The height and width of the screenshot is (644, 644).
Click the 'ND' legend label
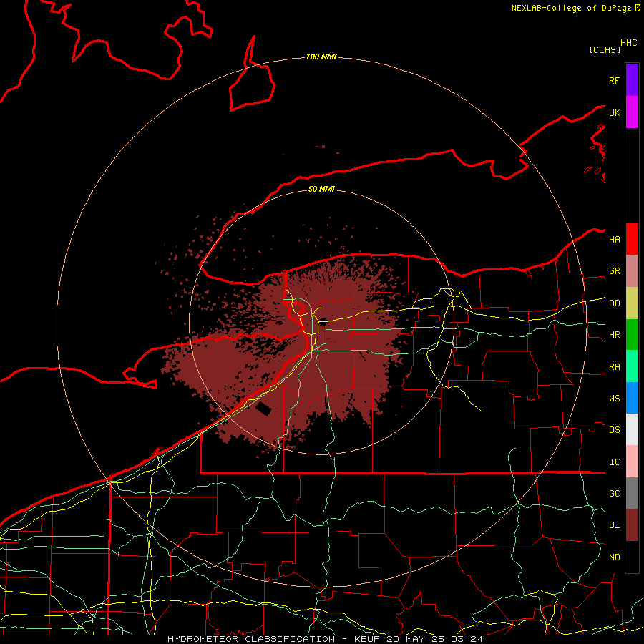(x=614, y=557)
